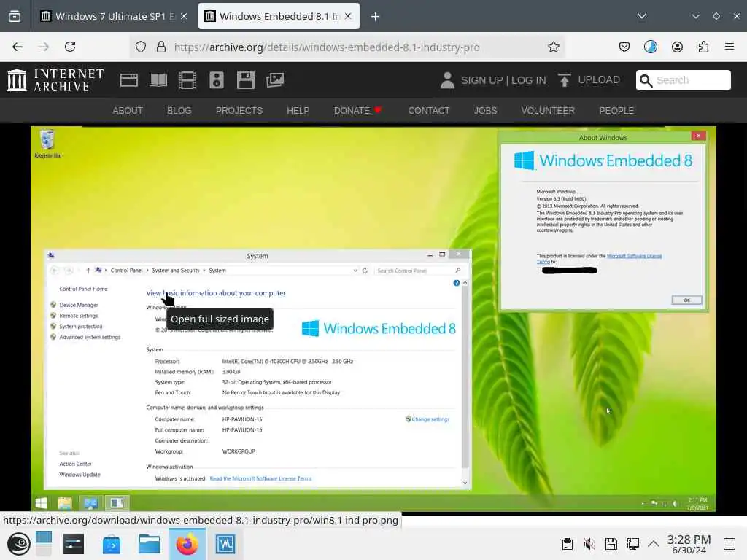Viewport: 747px width, 560px height.
Task: Select the Windows Embedded 8.1 tab
Action: [279, 16]
